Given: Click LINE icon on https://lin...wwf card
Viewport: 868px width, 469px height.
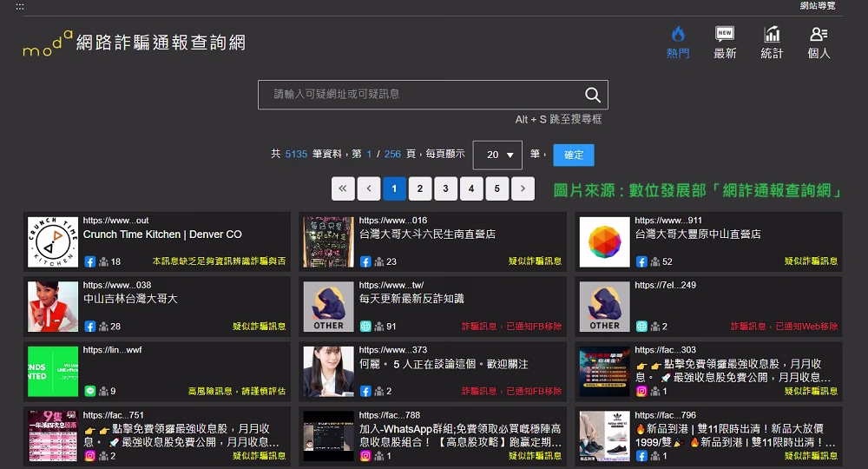Looking at the screenshot, I should point(90,391).
